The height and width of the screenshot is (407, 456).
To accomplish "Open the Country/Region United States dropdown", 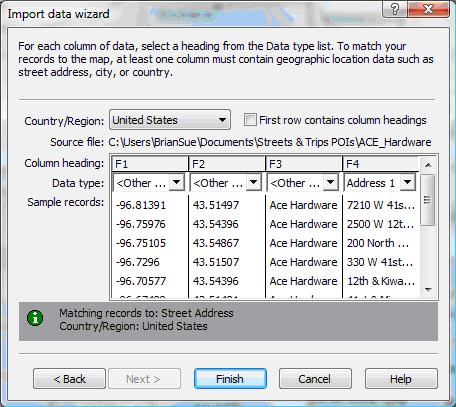I will 170,120.
